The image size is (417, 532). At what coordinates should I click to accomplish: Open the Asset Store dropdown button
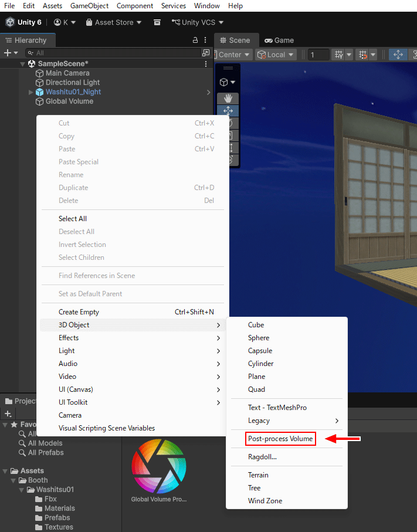(x=114, y=22)
